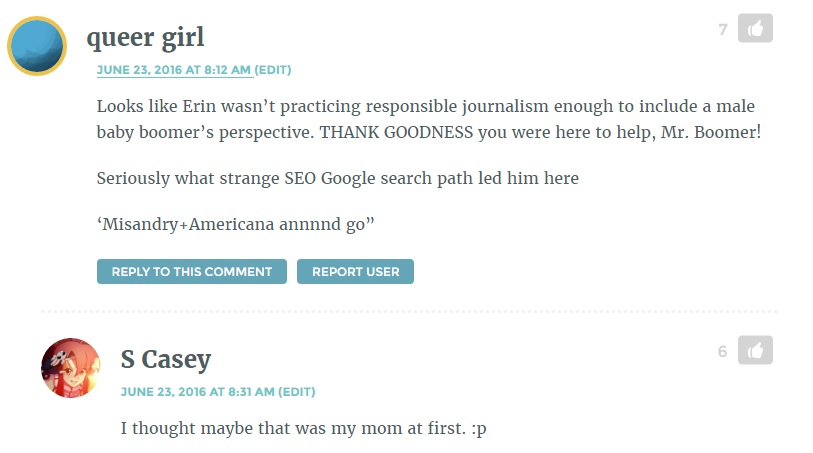Click EDIT beside the 8:31 AM timestamp
813x453 pixels.
[x=297, y=392]
